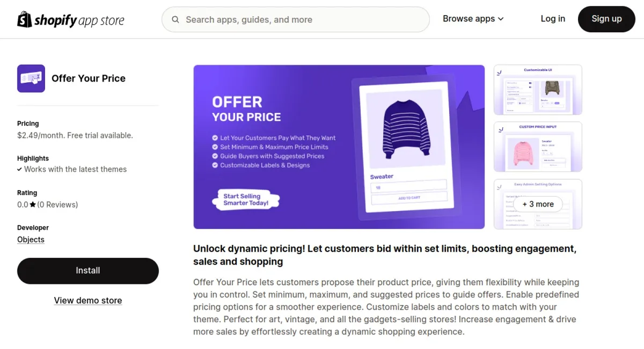The height and width of the screenshot is (349, 644).
Task: Select the Sign up button
Action: point(606,19)
